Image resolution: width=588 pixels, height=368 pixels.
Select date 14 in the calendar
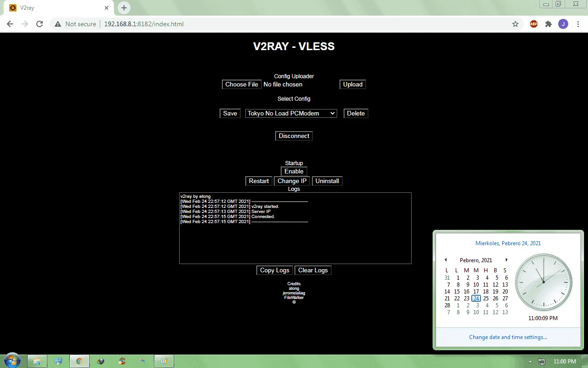[x=447, y=292]
